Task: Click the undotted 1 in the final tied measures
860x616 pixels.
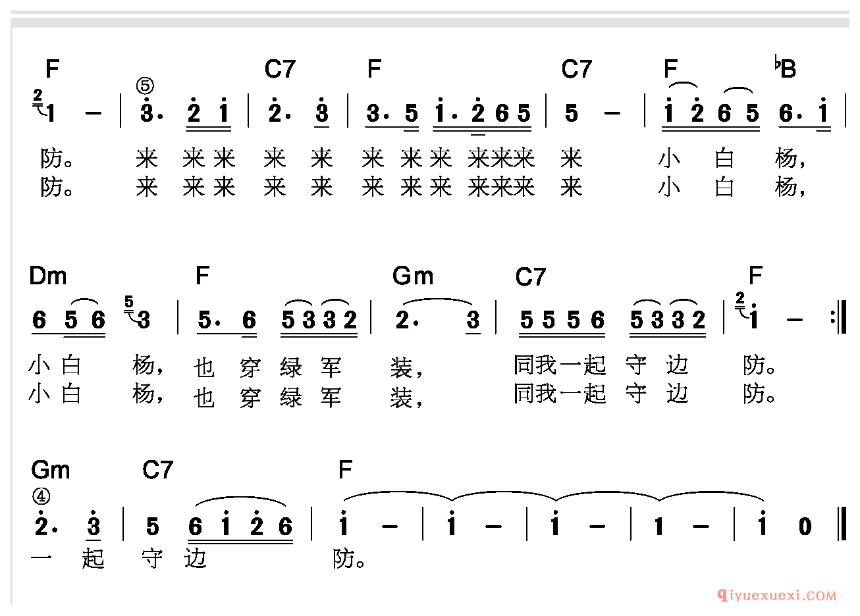Action: 658,526
